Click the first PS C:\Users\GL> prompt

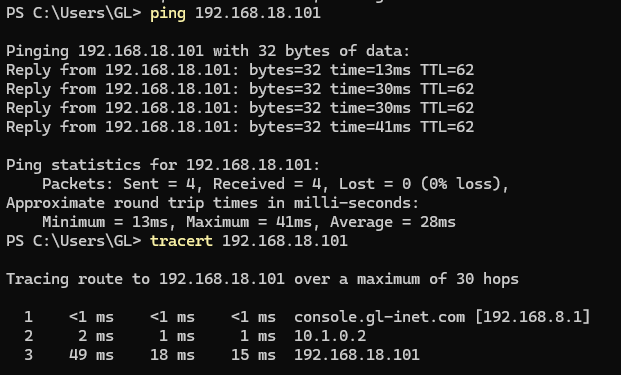pyautogui.click(x=74, y=13)
